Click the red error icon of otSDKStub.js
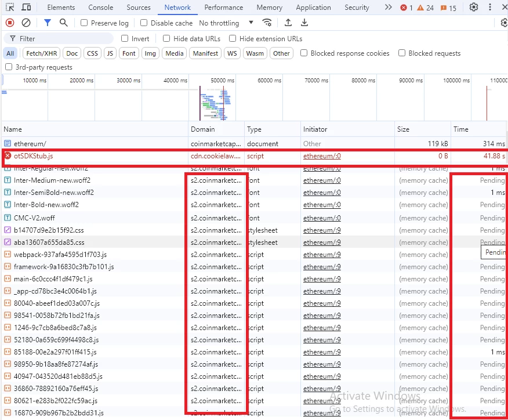 click(8, 156)
